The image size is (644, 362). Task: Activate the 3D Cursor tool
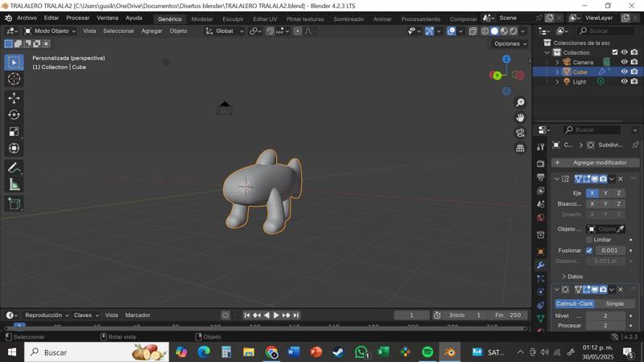coord(14,79)
